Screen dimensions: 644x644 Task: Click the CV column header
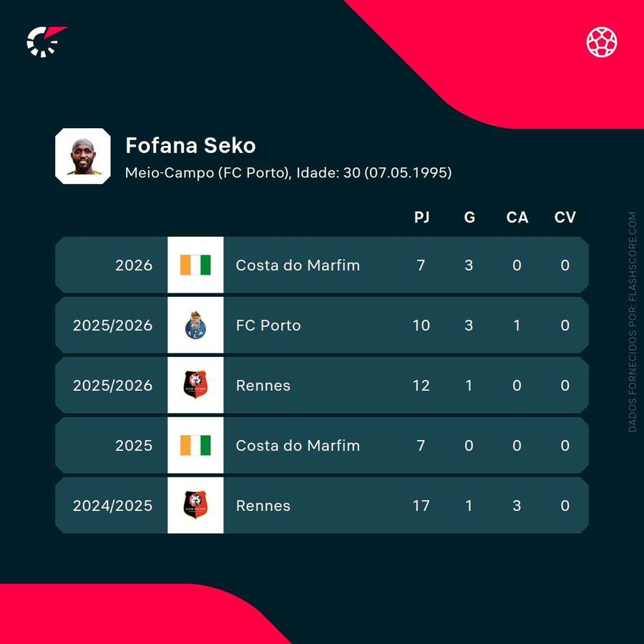(x=565, y=218)
